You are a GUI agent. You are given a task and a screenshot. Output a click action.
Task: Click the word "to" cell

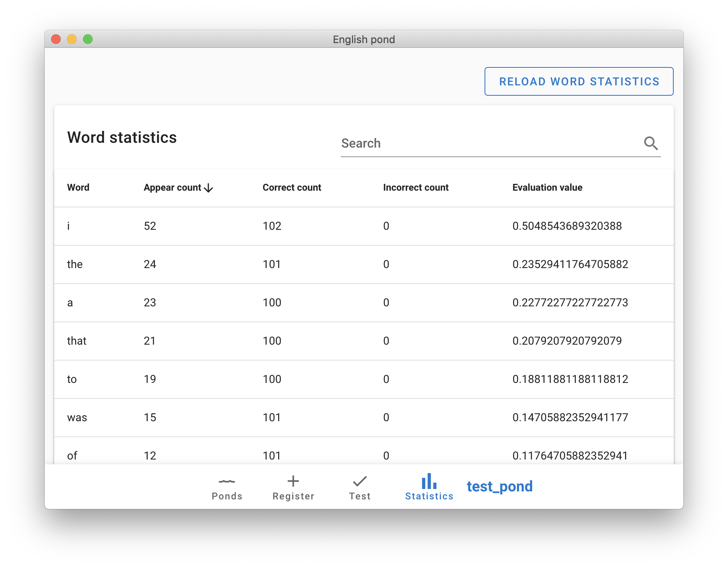(x=72, y=379)
